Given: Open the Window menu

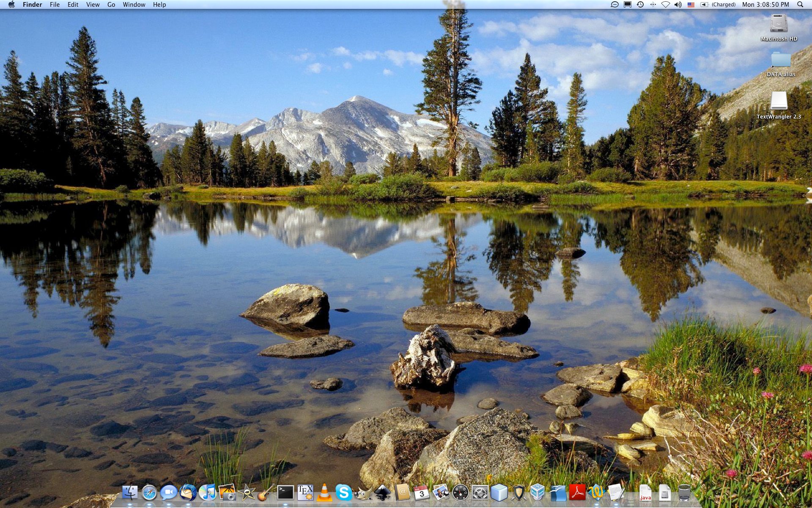Looking at the screenshot, I should pyautogui.click(x=134, y=5).
